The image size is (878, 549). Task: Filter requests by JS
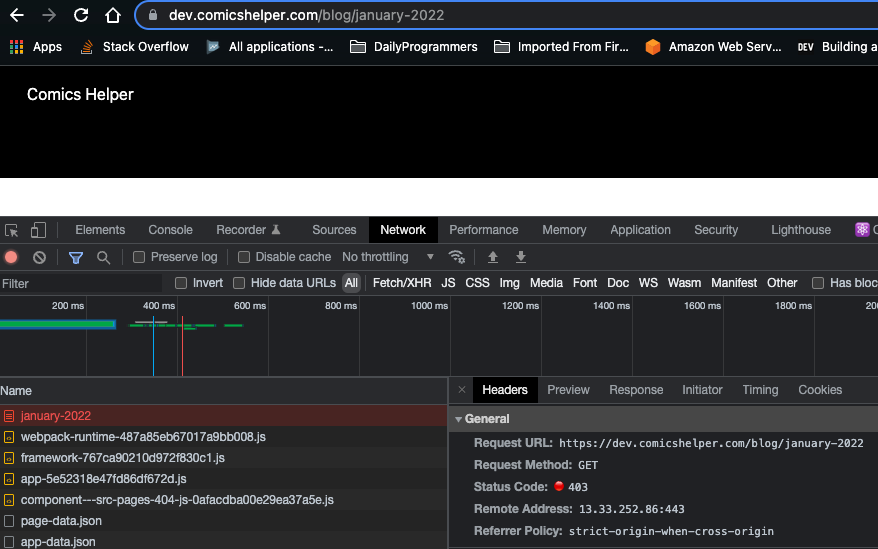point(448,283)
